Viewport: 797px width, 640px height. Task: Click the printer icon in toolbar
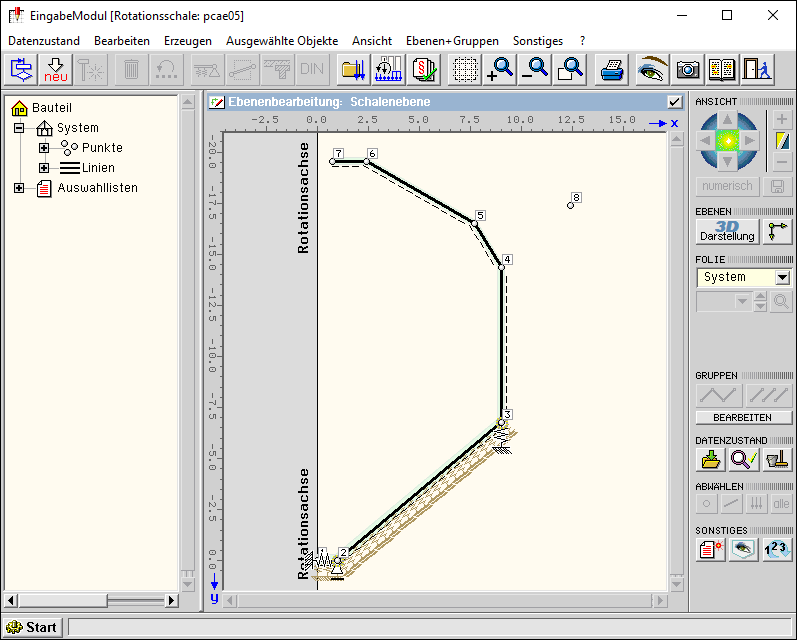[612, 69]
